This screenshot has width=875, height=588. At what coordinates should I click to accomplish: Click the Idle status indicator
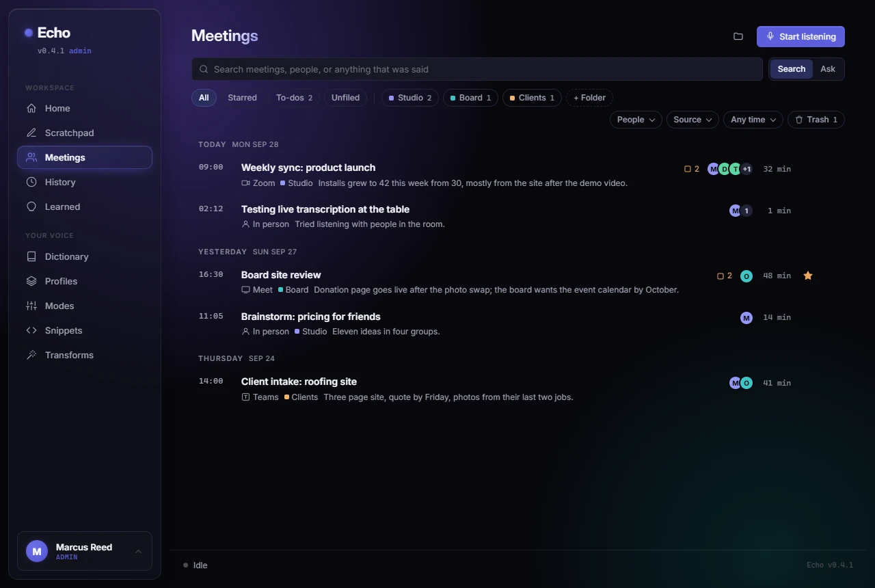196,565
